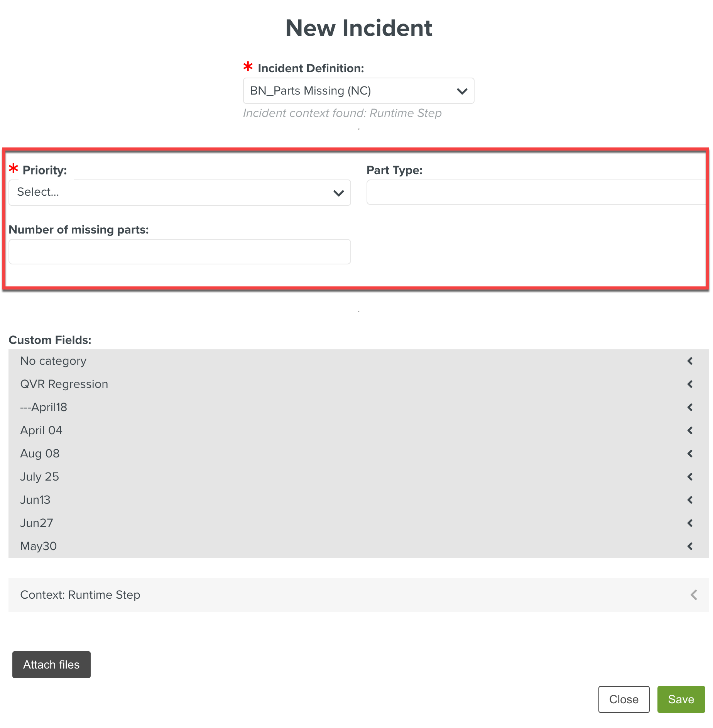Expand the No category section
This screenshot has height=728, width=713.
[x=358, y=361]
